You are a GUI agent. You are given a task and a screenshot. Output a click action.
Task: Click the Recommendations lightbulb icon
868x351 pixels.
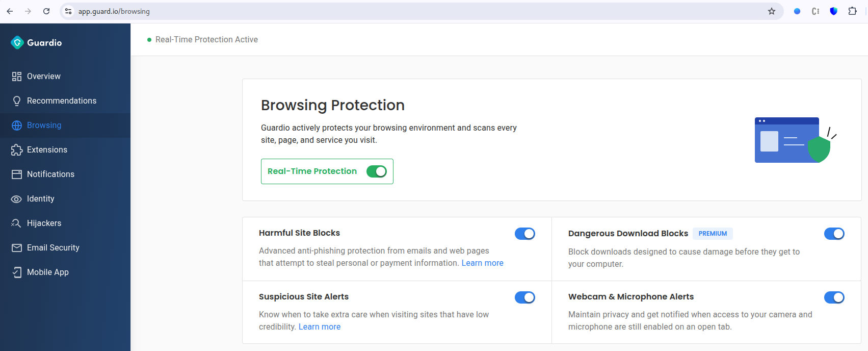pos(17,101)
